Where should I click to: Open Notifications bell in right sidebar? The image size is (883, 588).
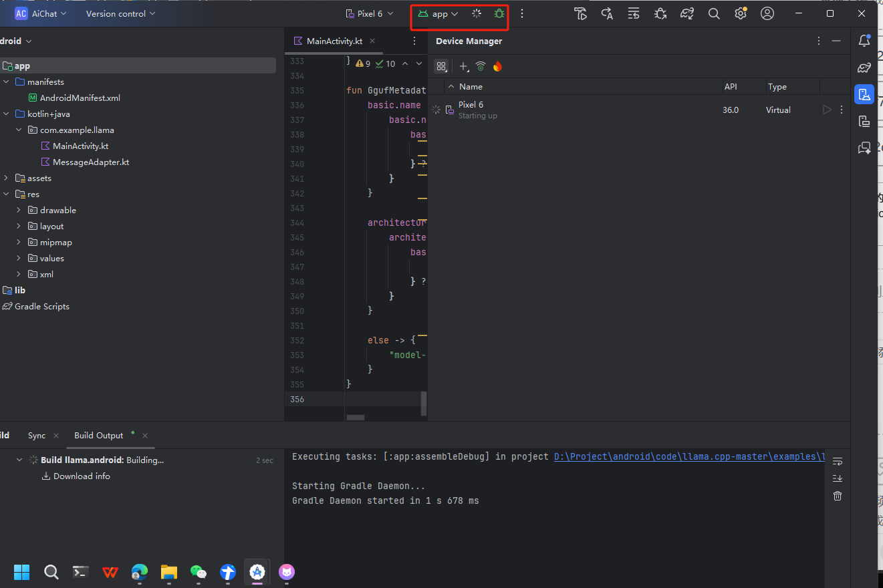coord(864,41)
